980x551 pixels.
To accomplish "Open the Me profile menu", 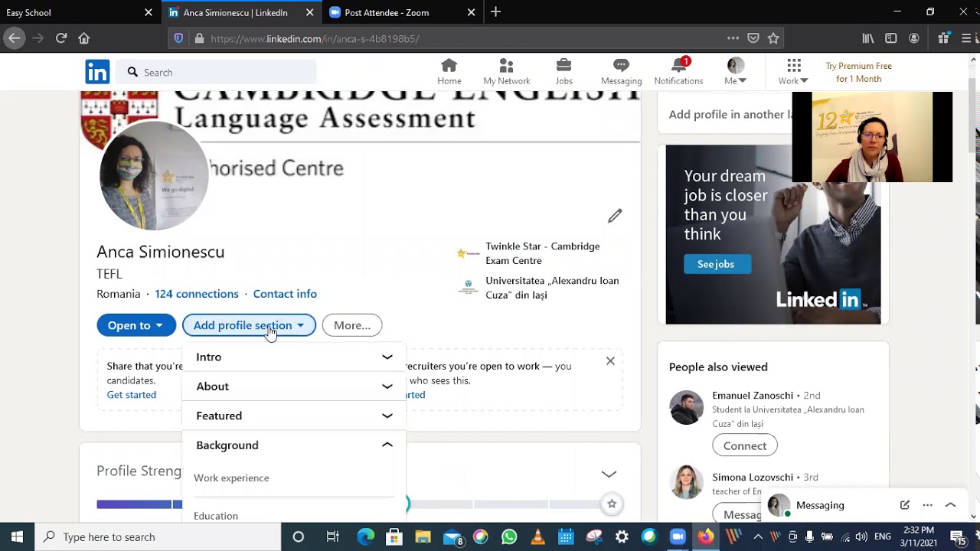I will (x=735, y=72).
